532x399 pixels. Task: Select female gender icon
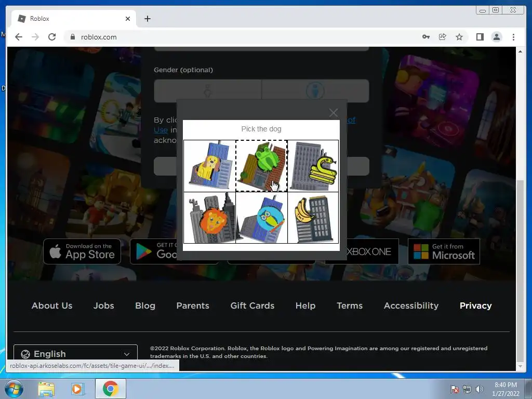coord(208,91)
